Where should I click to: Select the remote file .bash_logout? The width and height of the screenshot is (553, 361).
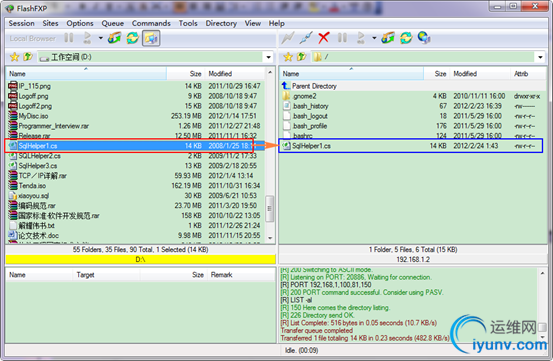[x=412, y=116]
